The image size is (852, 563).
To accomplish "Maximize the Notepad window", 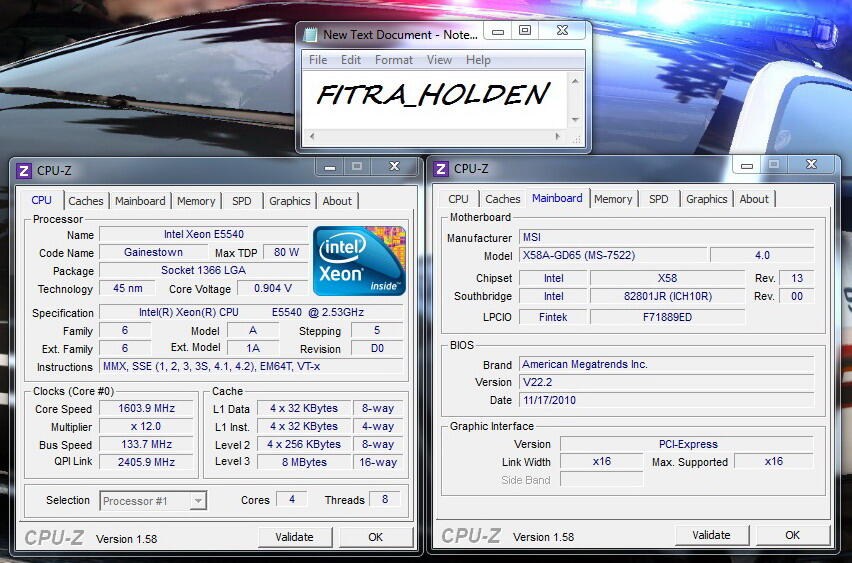I will coord(525,30).
